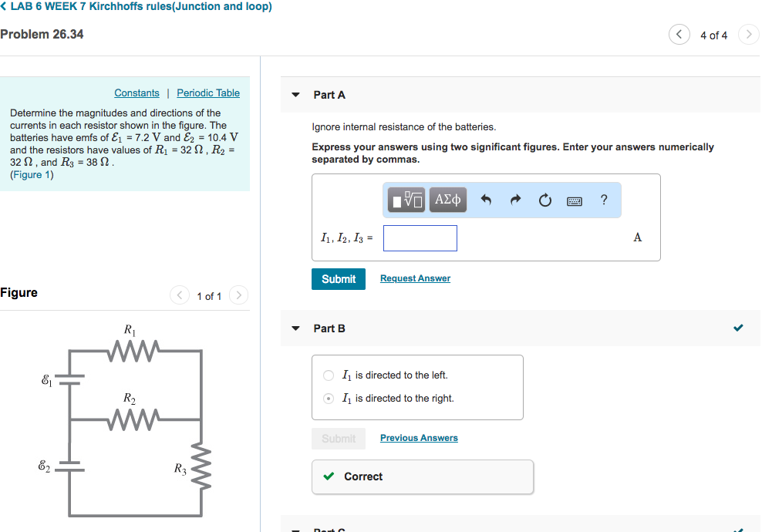Viewport: 772px width, 532px height.
Task: Go to the next problem arrow
Action: [x=748, y=35]
